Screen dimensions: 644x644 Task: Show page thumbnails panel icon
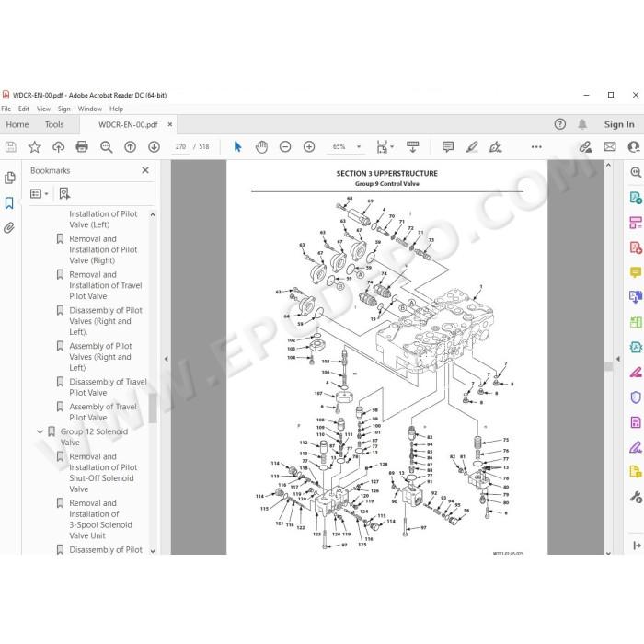9,178
